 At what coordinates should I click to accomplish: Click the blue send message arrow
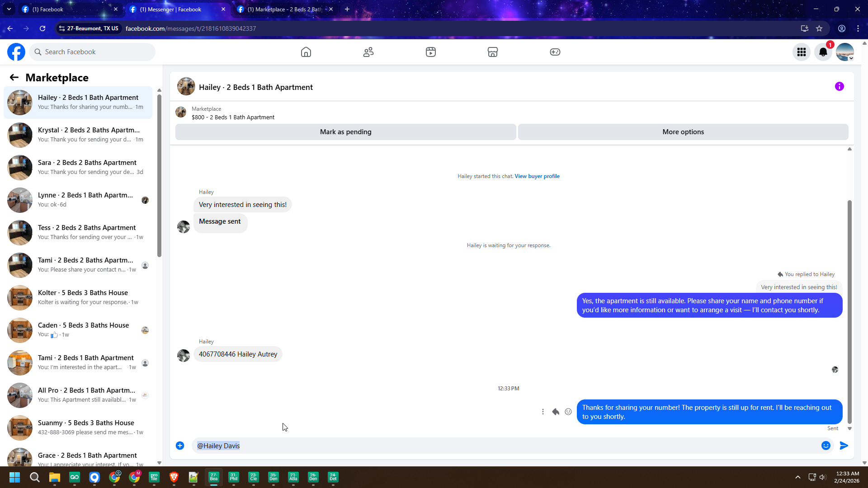[x=844, y=446]
